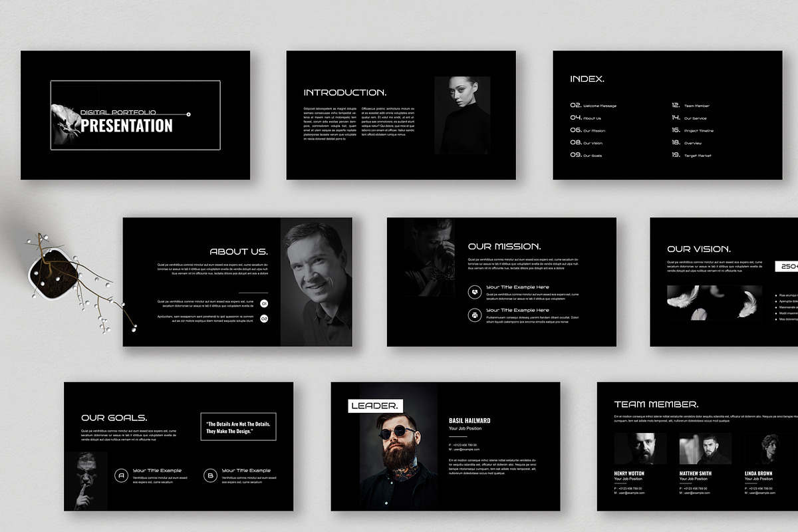Select Henry Wotton's team photo
Screen dimensions: 798x532
(640, 449)
